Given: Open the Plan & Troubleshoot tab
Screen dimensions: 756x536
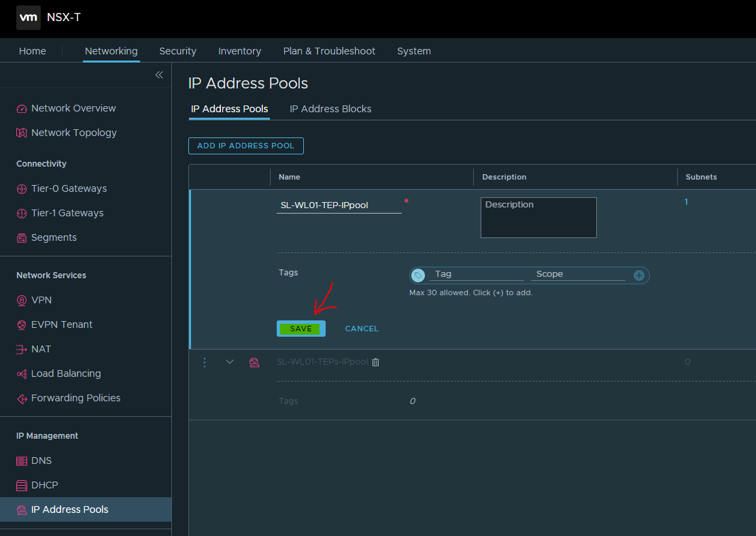Looking at the screenshot, I should click(329, 51).
